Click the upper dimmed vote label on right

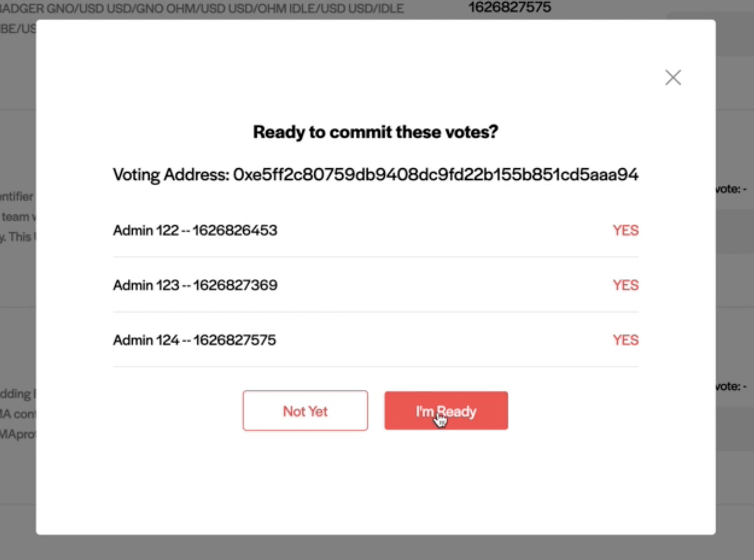(x=731, y=189)
